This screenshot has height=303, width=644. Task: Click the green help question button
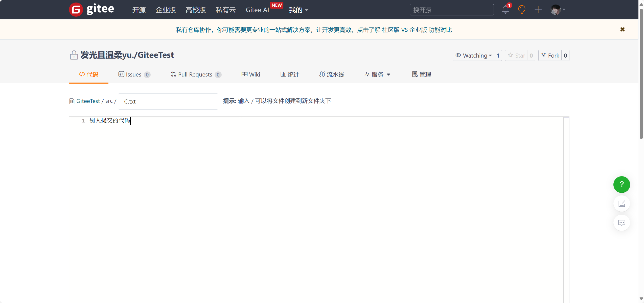(x=622, y=185)
